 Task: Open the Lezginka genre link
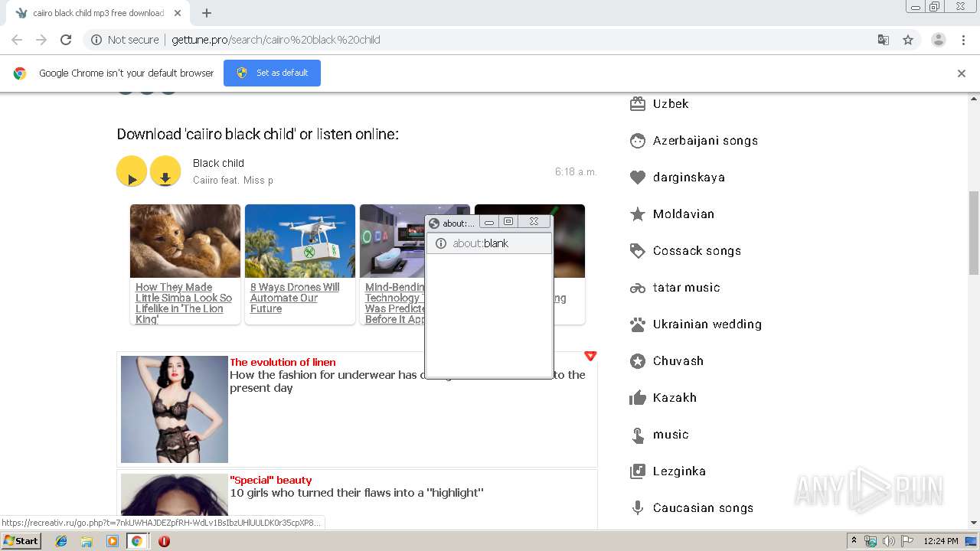679,471
